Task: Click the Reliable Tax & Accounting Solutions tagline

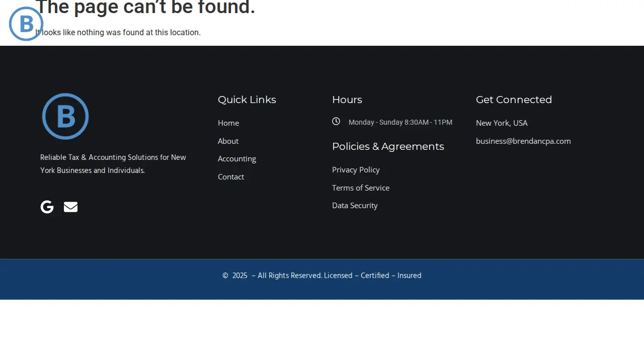Action: 113,164
